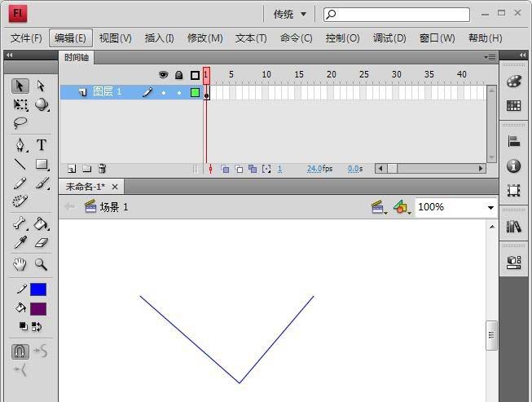Click the Scene 1 clapperboard icon
532x402 pixels.
click(x=90, y=206)
